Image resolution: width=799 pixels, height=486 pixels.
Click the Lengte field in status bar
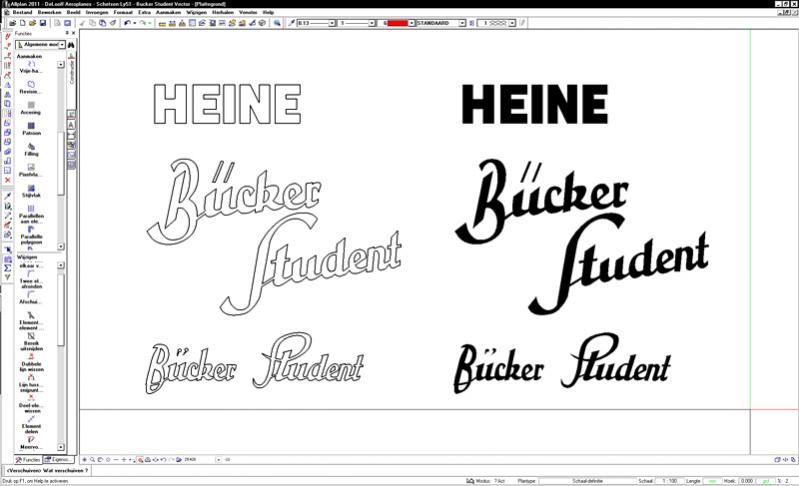pos(712,481)
